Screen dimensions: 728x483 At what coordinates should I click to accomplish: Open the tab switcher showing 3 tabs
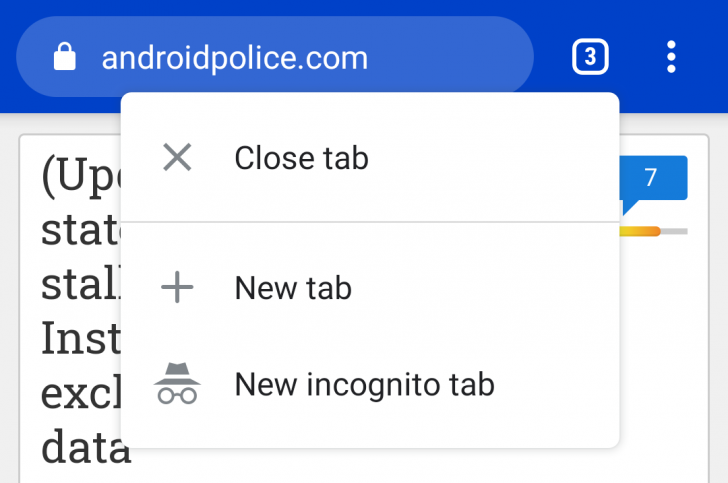point(590,57)
